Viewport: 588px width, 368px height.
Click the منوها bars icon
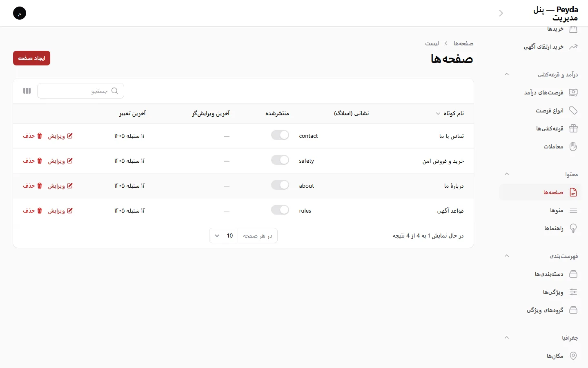tap(573, 210)
